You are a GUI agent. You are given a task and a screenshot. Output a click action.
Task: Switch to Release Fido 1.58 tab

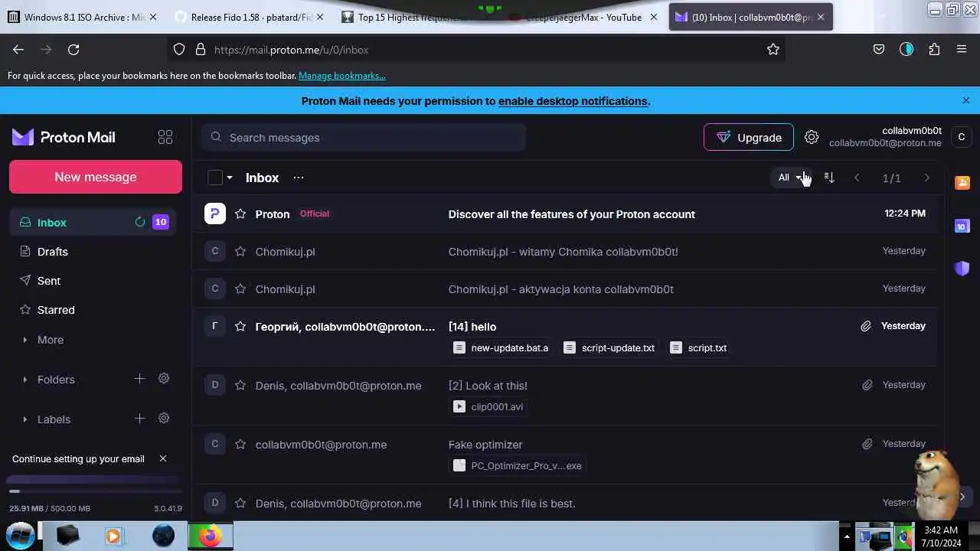coord(248,17)
